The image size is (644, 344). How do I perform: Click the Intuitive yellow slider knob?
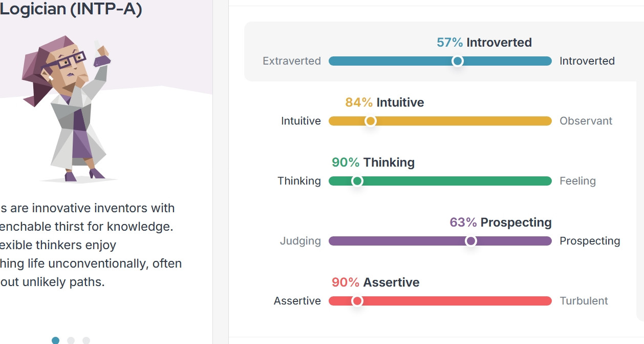(371, 121)
